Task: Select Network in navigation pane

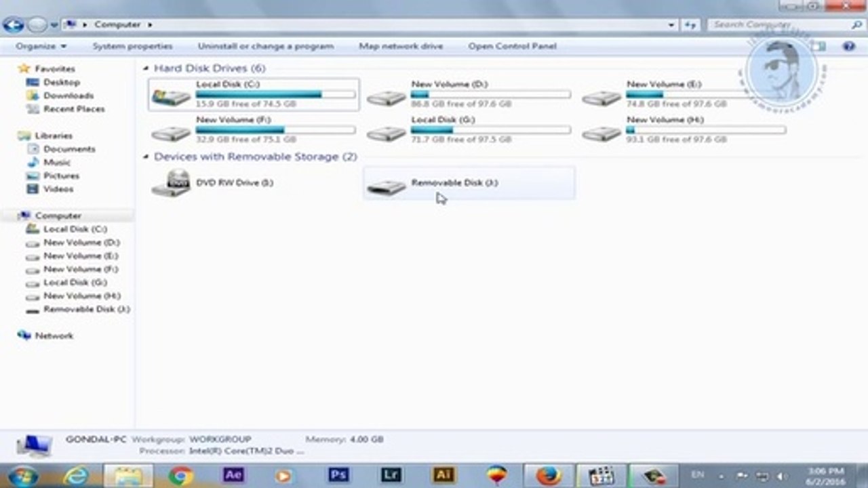Action: coord(54,335)
